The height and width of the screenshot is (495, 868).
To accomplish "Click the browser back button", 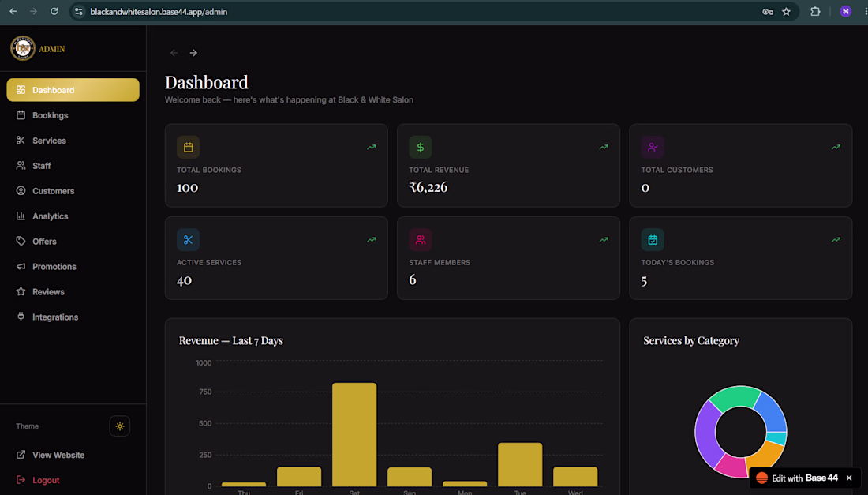I will pyautogui.click(x=13, y=12).
